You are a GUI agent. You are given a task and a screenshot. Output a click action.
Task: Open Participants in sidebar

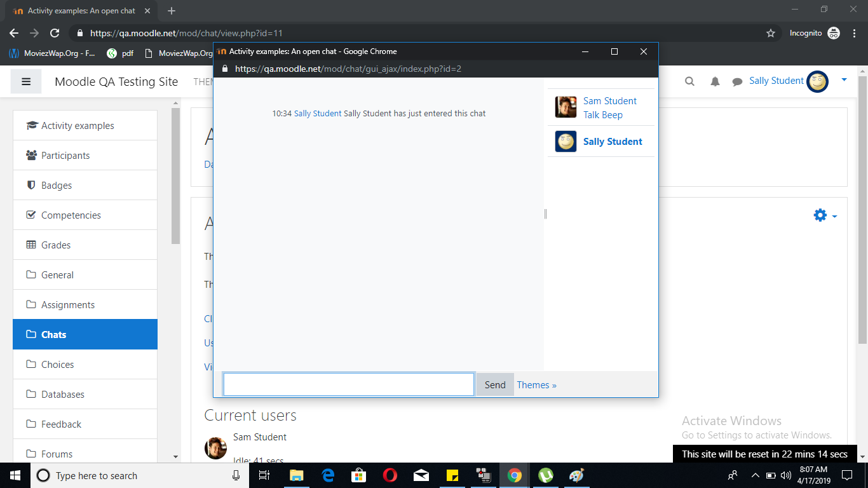click(x=85, y=155)
